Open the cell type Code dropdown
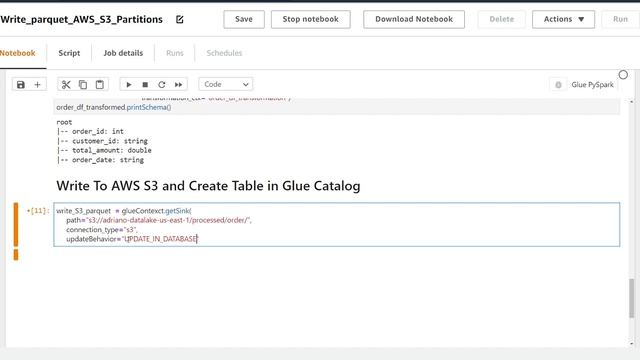Image resolution: width=640 pixels, height=360 pixels. pyautogui.click(x=226, y=84)
